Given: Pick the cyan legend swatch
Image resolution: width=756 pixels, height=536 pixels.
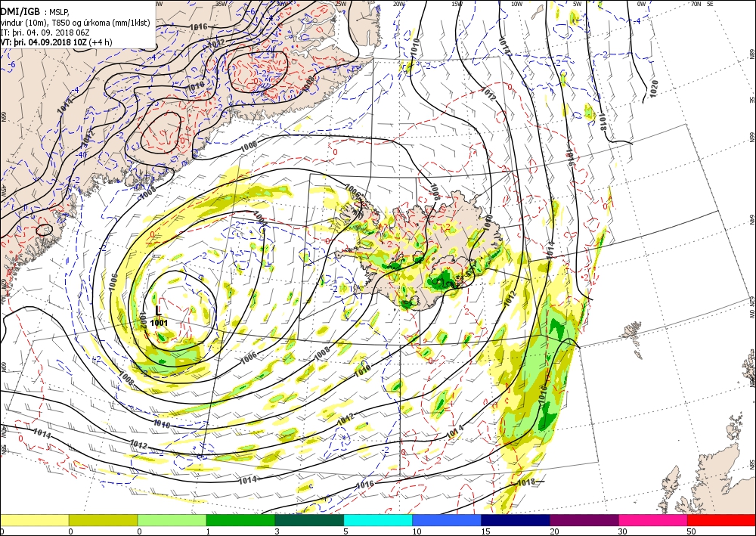Looking at the screenshot, I should tap(379, 520).
